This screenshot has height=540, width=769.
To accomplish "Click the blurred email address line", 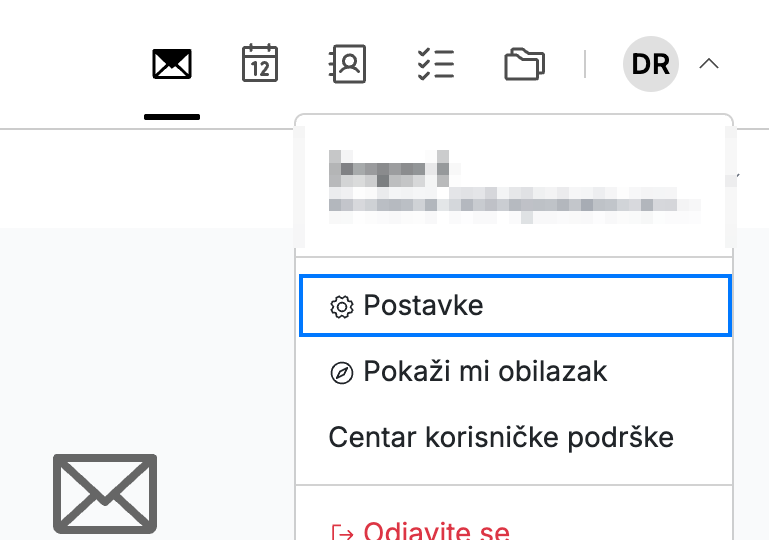I will [514, 206].
